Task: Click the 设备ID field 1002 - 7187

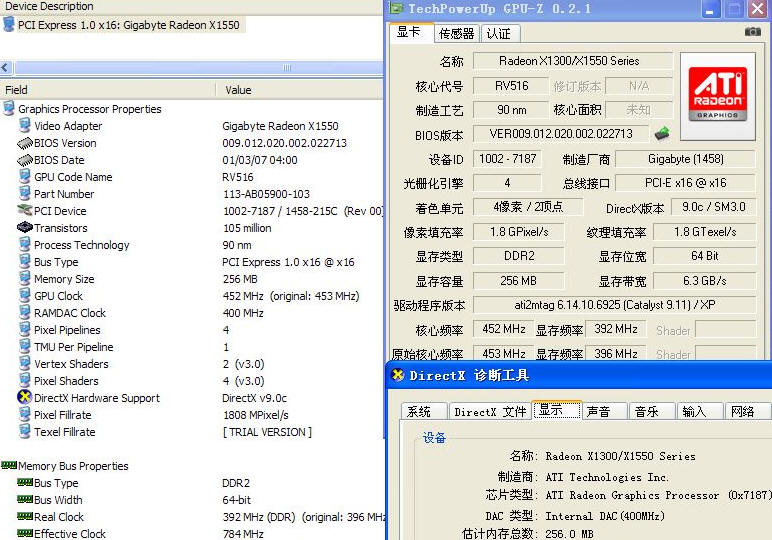Action: coord(507,159)
